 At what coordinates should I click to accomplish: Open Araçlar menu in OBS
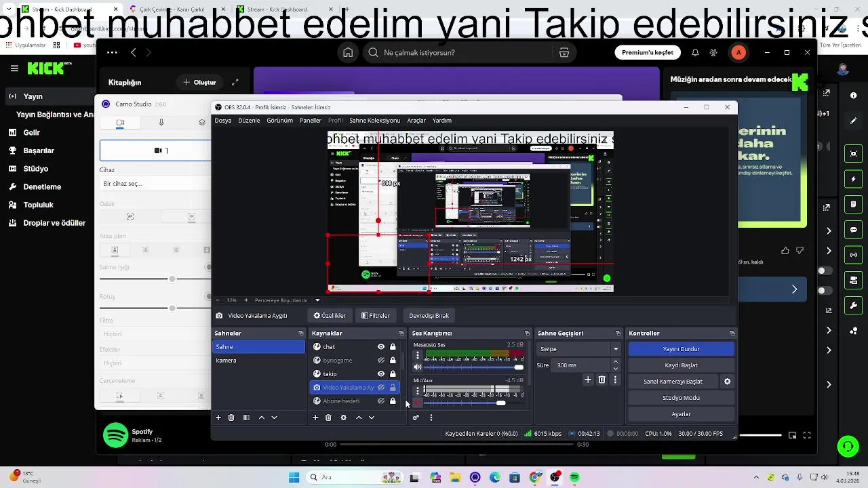pyautogui.click(x=416, y=121)
